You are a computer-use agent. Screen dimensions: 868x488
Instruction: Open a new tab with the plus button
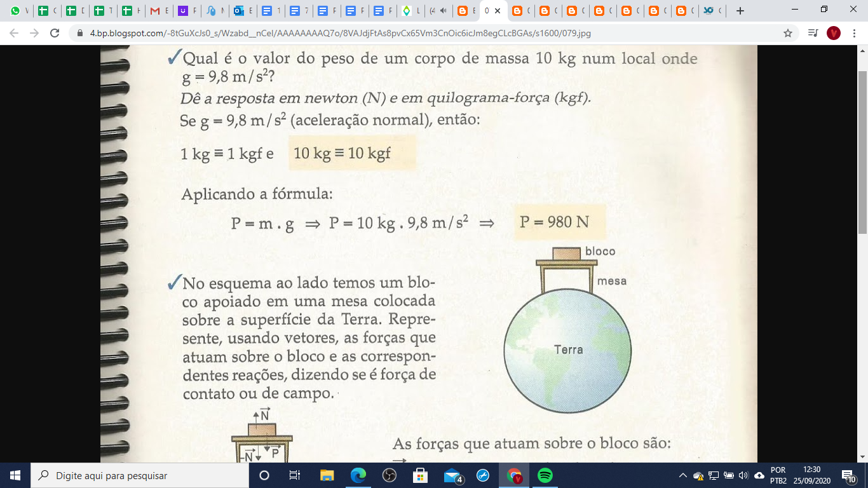[x=740, y=11]
